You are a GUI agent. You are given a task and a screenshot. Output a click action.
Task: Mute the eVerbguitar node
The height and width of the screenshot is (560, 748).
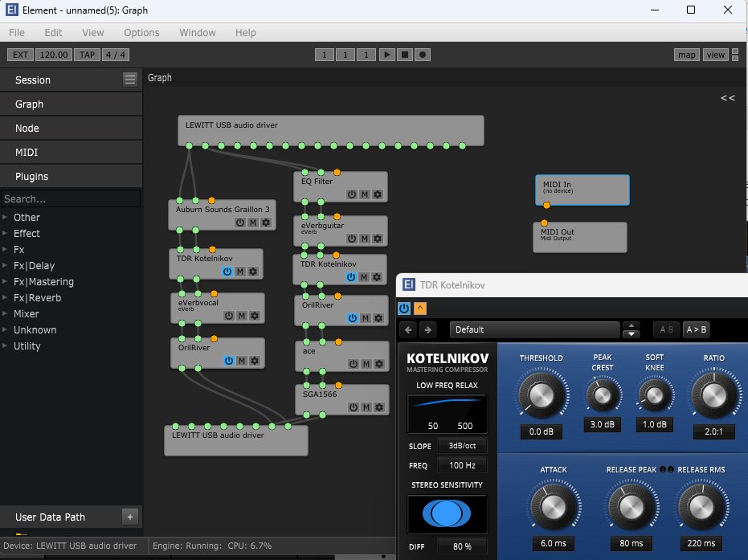tap(365, 239)
